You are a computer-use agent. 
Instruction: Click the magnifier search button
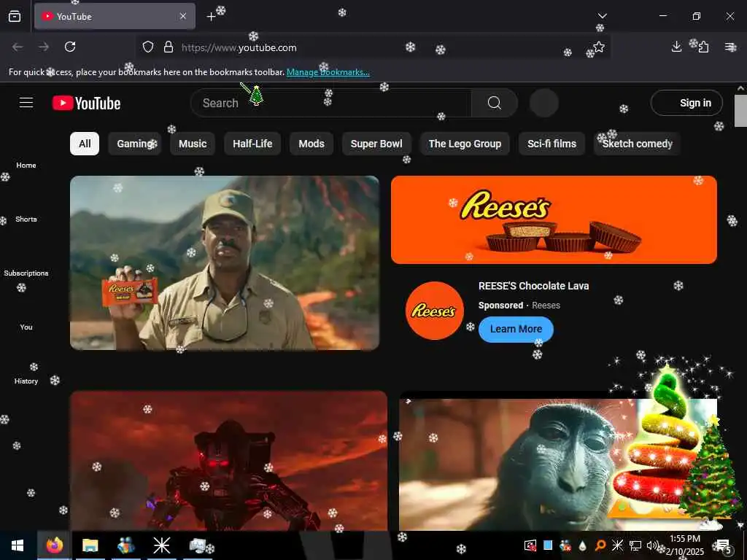pos(495,103)
